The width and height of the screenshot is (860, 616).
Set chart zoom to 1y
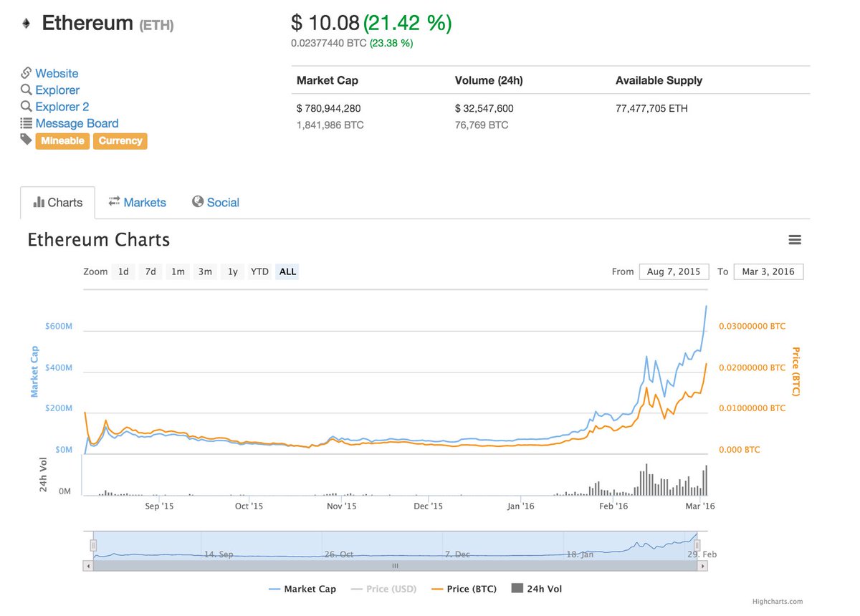232,271
